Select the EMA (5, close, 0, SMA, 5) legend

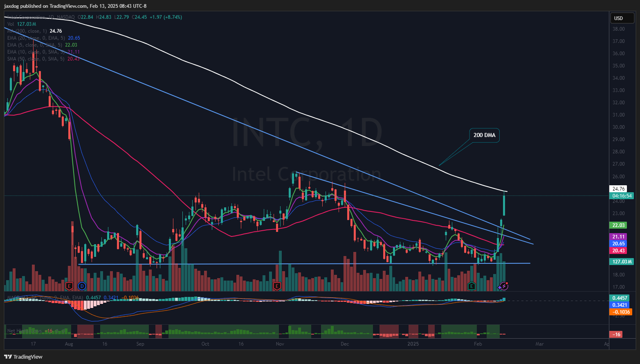42,45
